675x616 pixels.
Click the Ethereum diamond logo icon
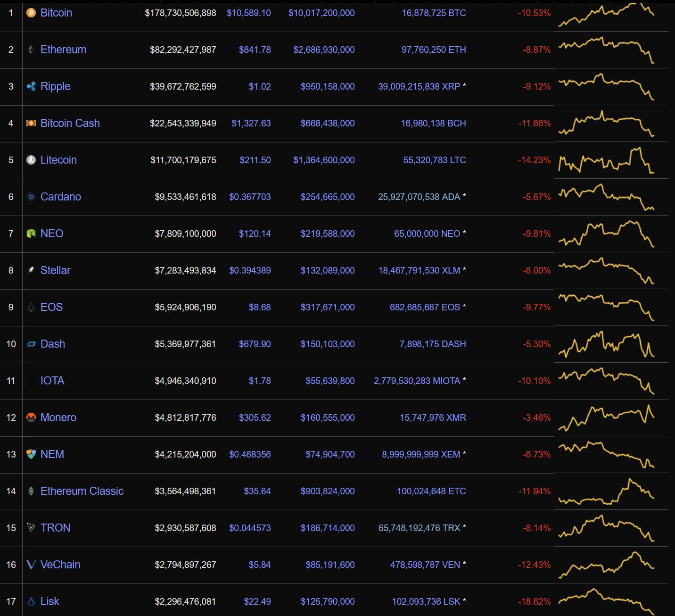31,50
